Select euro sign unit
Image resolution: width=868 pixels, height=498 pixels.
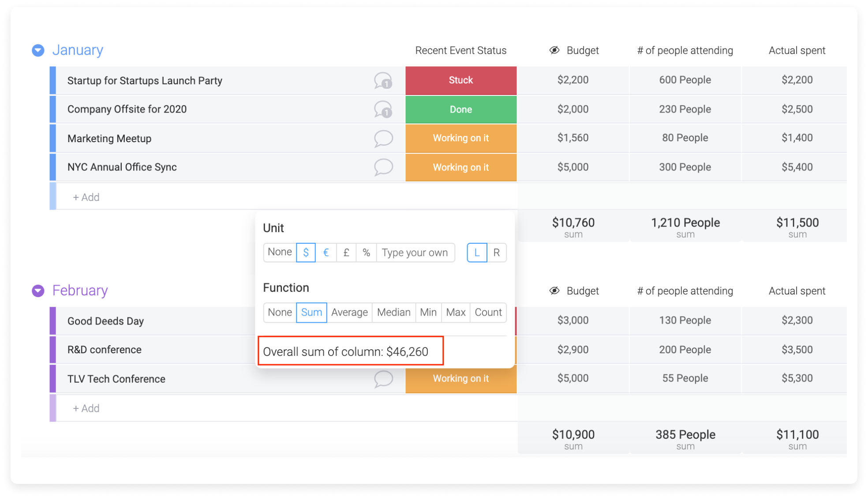click(x=326, y=253)
